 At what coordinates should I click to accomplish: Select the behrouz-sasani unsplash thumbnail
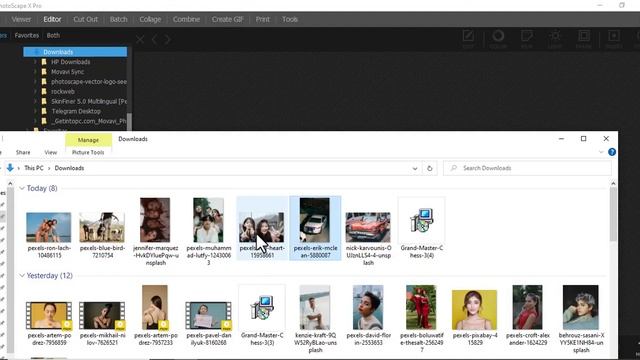[580, 307]
